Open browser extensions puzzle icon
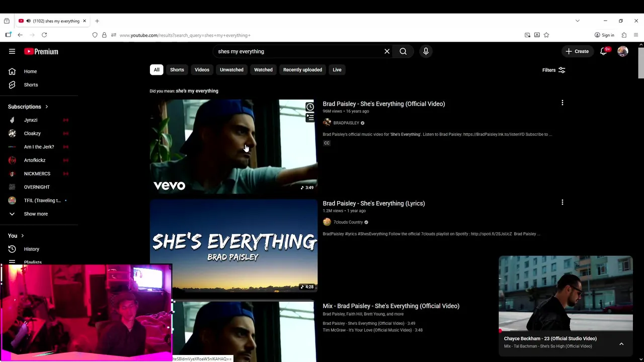 pos(624,35)
